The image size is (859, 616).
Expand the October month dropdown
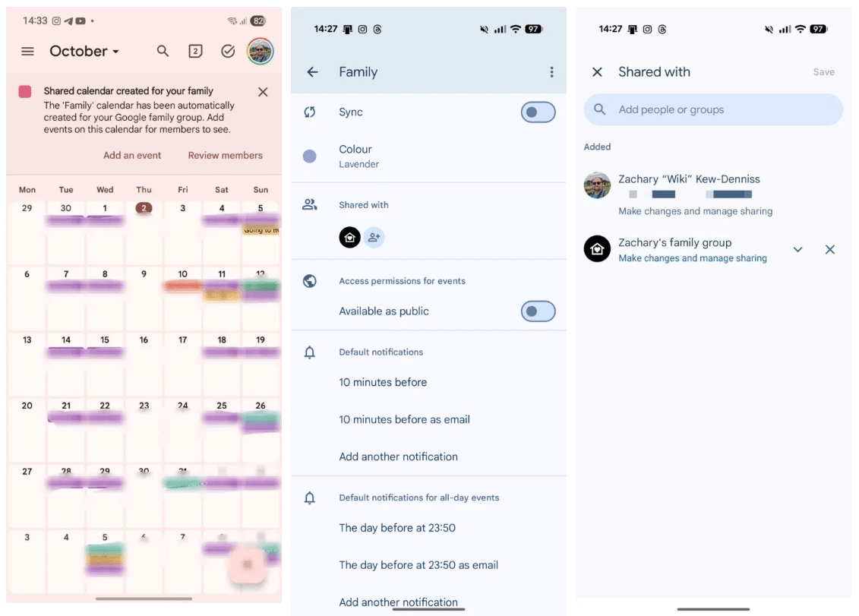pos(84,52)
